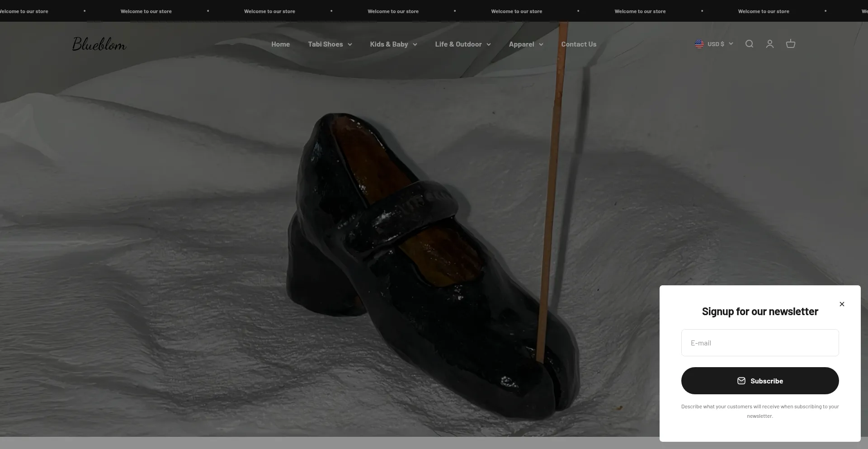
Task: Select the Tabi Shoes menu label
Action: click(x=325, y=44)
